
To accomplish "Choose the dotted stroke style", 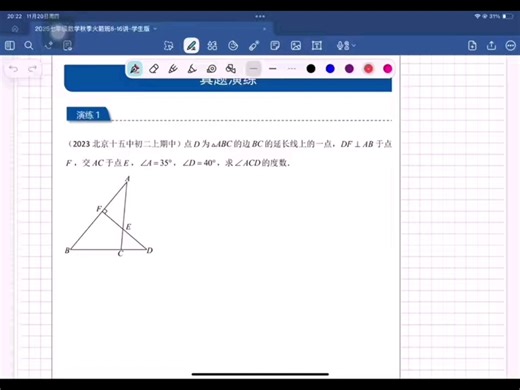I will click(x=292, y=69).
